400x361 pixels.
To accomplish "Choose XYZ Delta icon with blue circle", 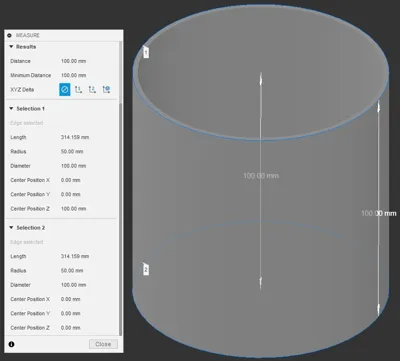I will tap(106, 89).
